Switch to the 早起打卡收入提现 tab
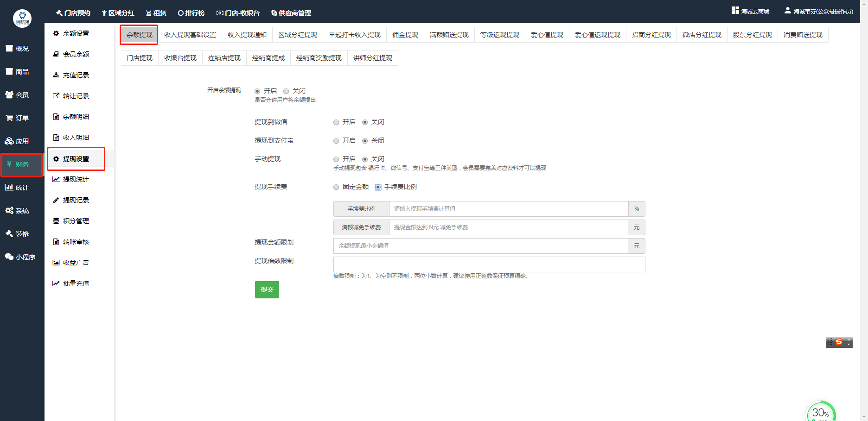The width and height of the screenshot is (868, 421). coord(355,35)
